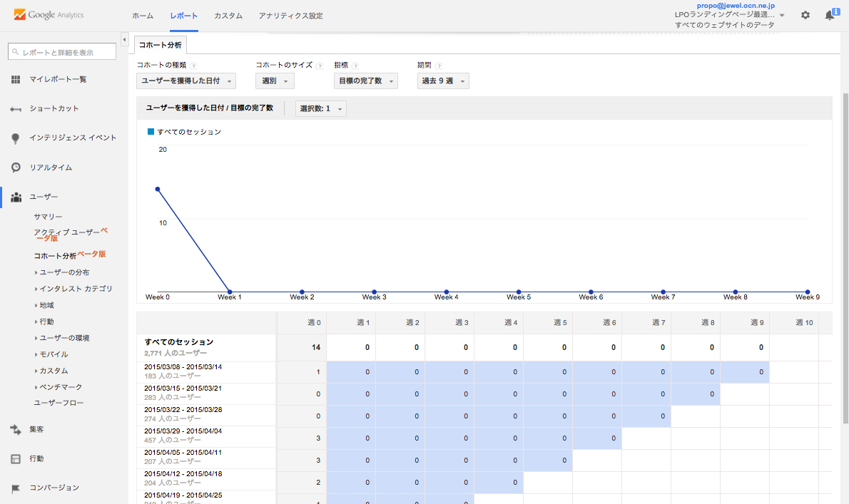
Task: Click the Behavior (行動) layout icon in sidebar
Action: pyautogui.click(x=16, y=458)
